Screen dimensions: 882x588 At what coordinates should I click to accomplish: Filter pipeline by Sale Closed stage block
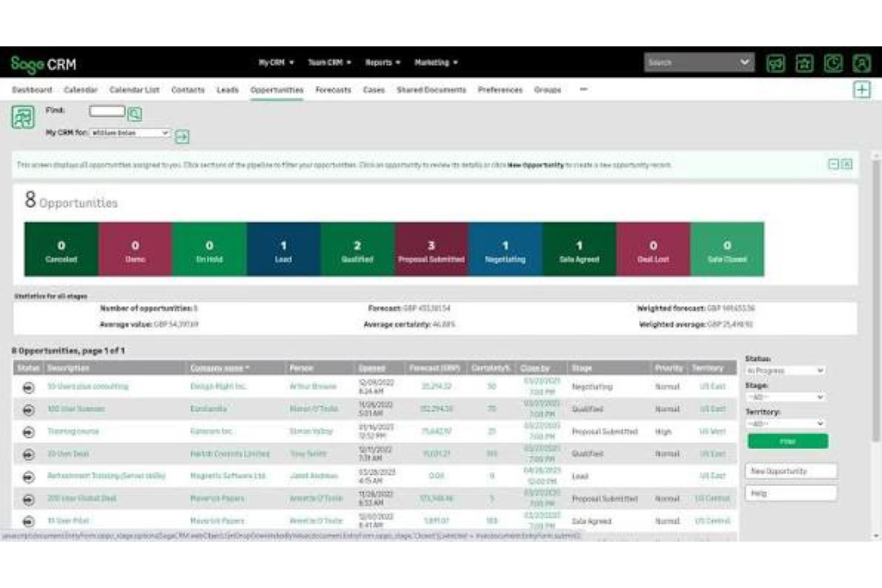tap(727, 250)
